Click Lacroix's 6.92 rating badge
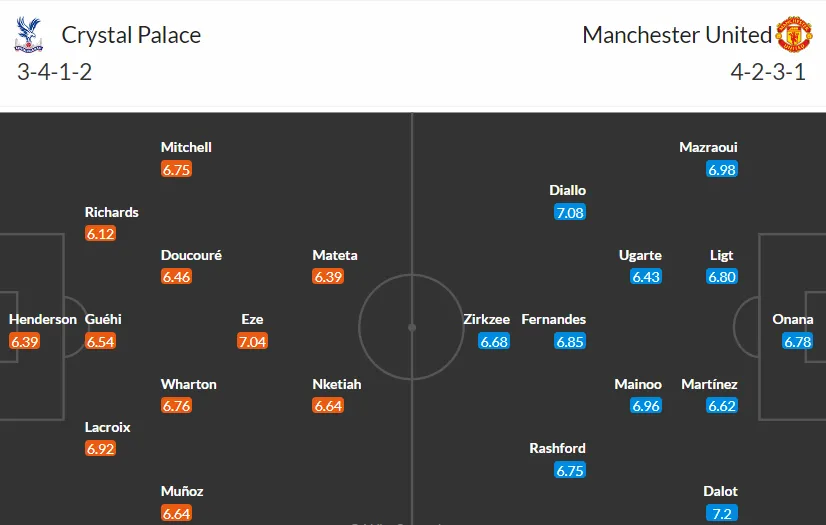Viewport: 826px width, 525px height. coord(100,449)
